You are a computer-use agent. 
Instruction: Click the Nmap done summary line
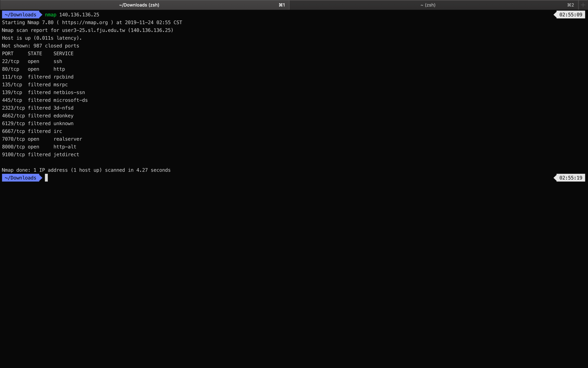[86, 170]
